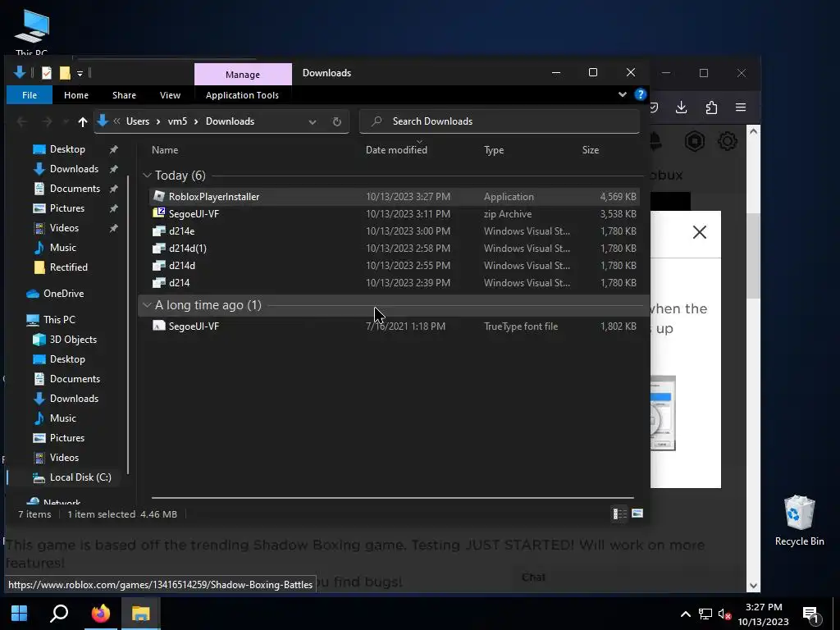Switch to the Share ribbon tab
Screen dimensions: 840x630
[125, 95]
